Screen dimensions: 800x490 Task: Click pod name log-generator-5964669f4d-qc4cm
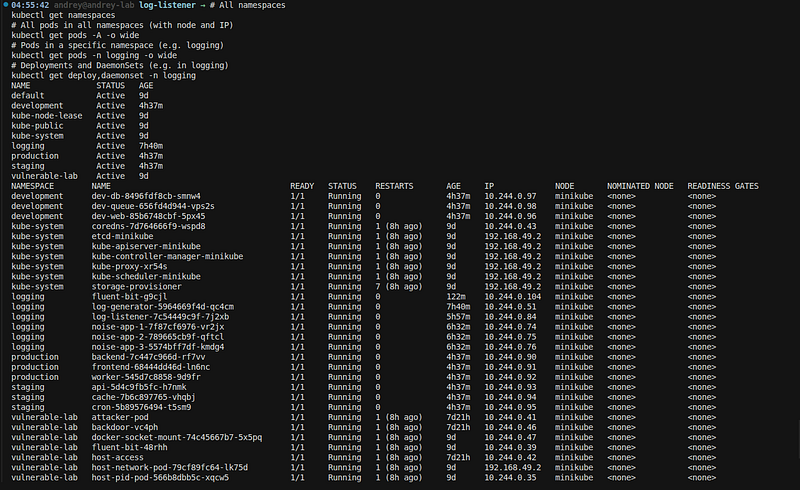click(x=163, y=307)
